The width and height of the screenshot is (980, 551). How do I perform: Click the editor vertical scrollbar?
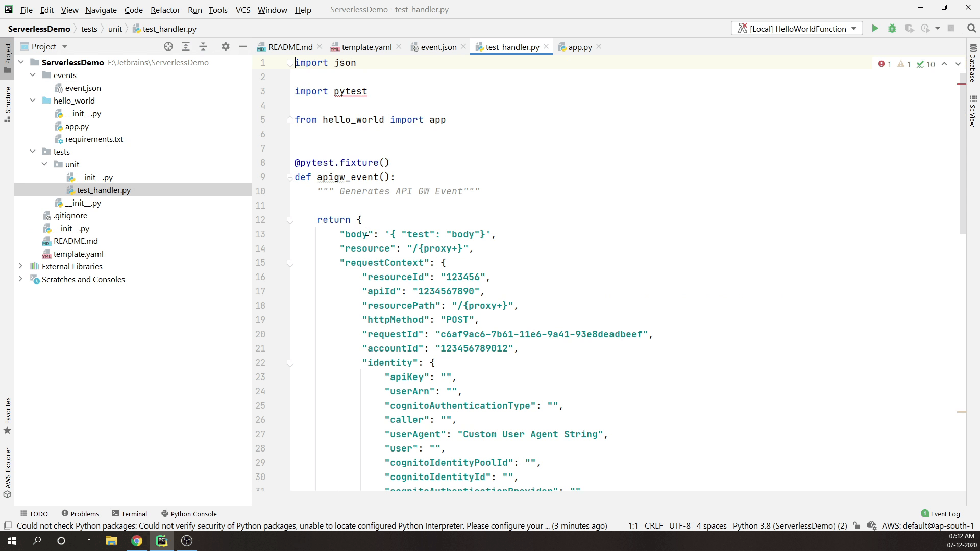click(x=963, y=153)
